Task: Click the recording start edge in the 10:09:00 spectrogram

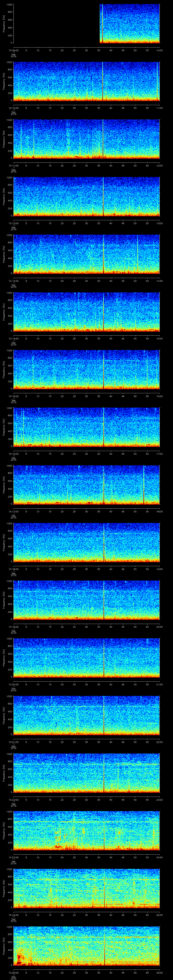Action: (100, 24)
